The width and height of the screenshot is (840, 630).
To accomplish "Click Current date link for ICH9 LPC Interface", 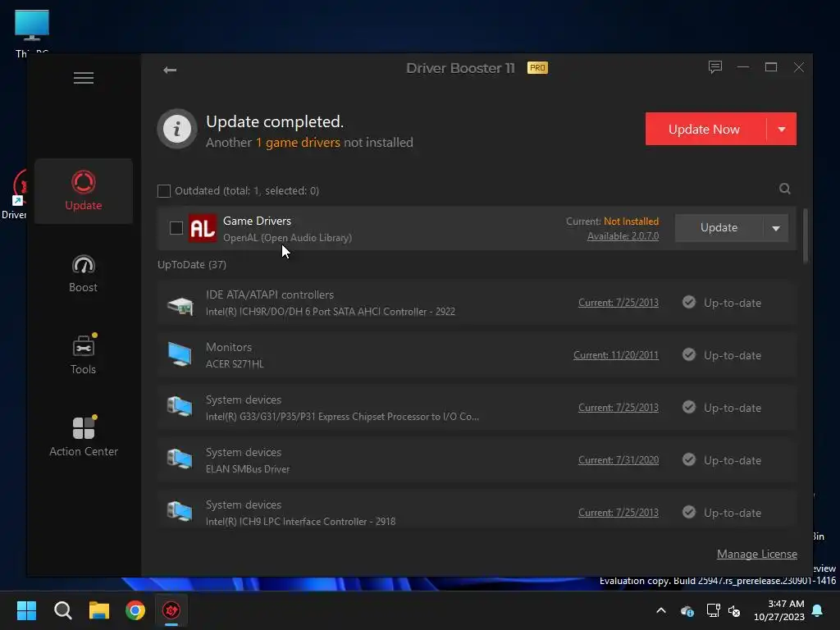I will (x=619, y=513).
